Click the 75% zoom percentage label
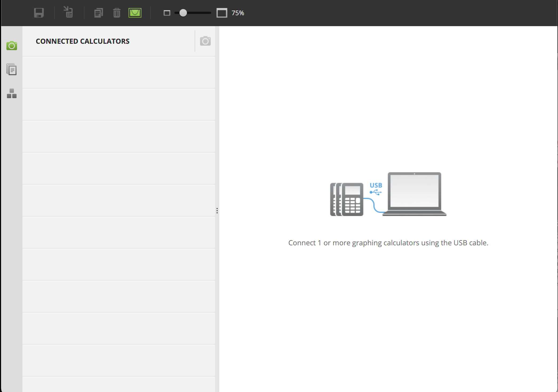558x392 pixels. [x=238, y=13]
